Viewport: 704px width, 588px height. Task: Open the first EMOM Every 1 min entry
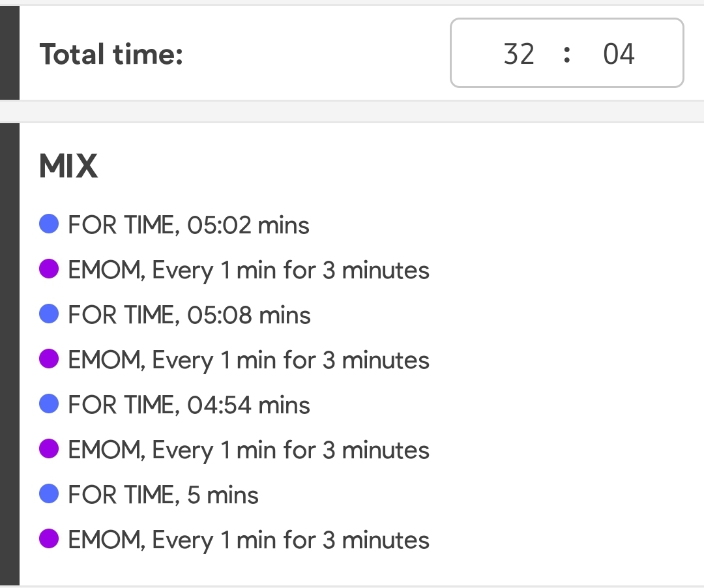(x=248, y=271)
